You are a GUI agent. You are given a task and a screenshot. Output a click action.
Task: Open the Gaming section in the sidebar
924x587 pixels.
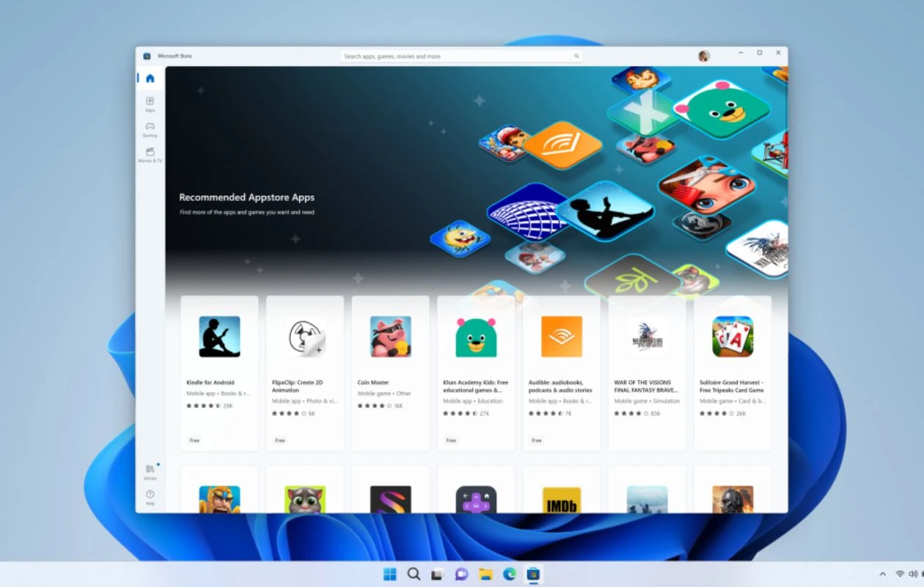point(150,130)
